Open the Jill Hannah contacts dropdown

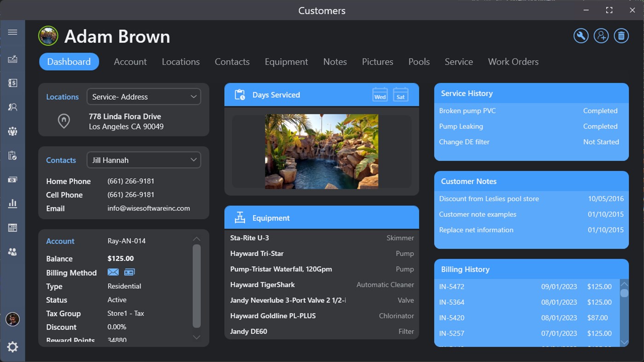point(144,160)
